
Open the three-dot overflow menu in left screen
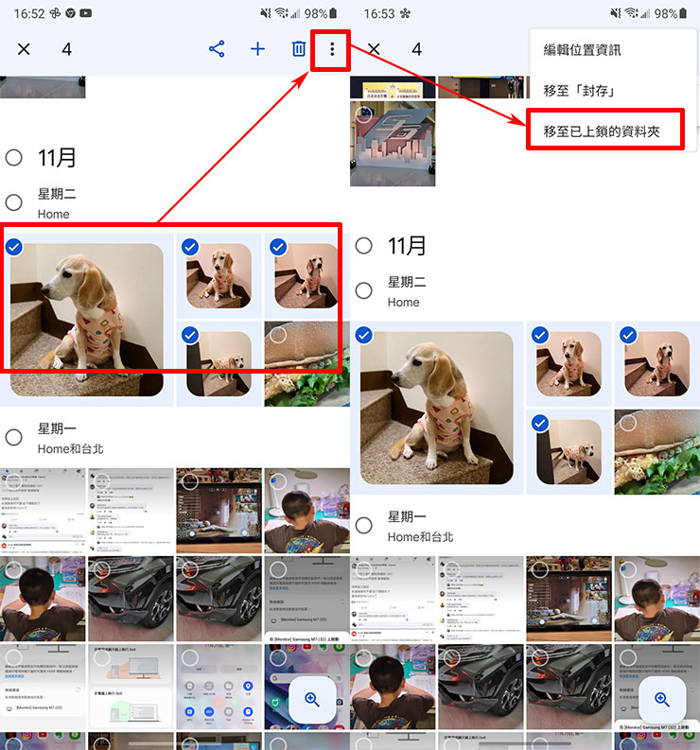pos(332,49)
